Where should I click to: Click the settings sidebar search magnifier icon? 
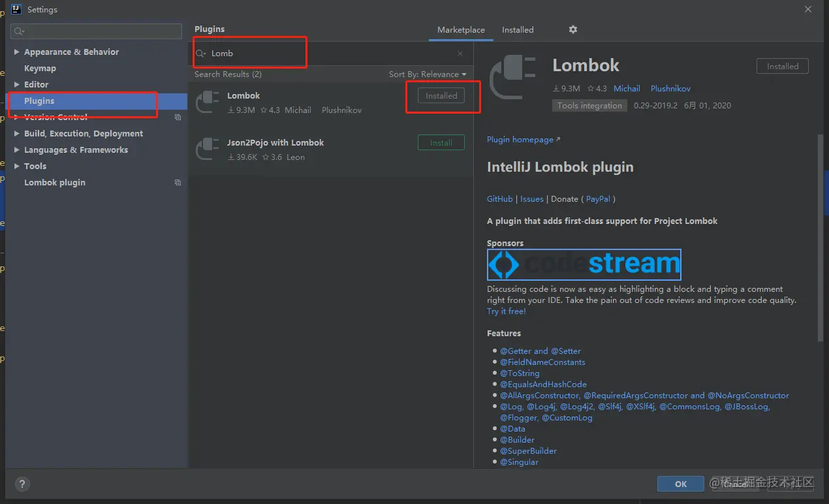pyautogui.click(x=18, y=31)
